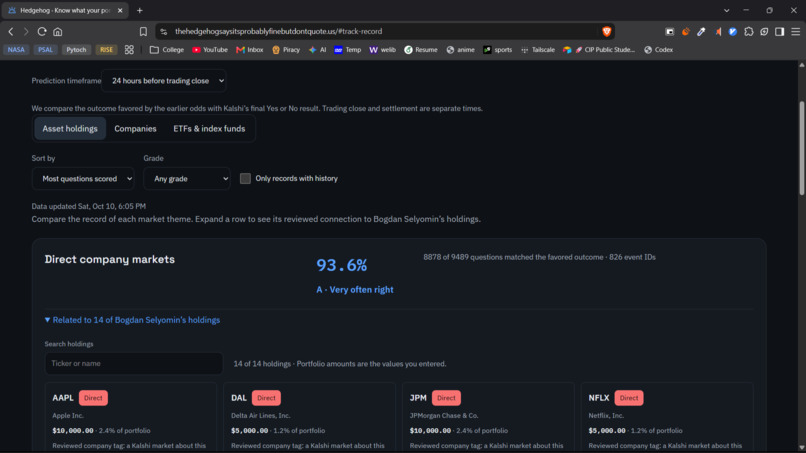Open the sports bookmark
The height and width of the screenshot is (453, 806).
click(498, 50)
